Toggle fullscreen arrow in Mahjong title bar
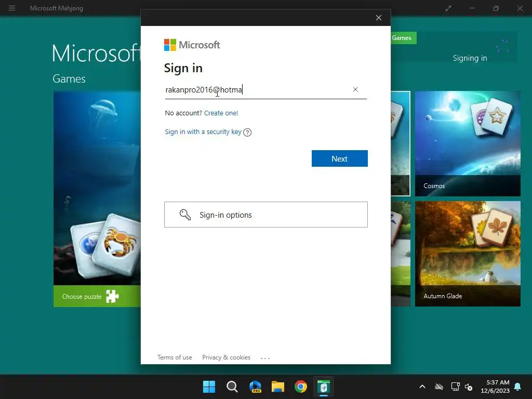This screenshot has width=532, height=399. pyautogui.click(x=448, y=8)
